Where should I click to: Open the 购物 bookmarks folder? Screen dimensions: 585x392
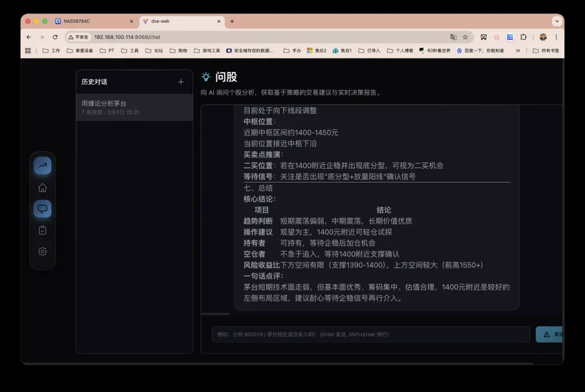point(178,50)
